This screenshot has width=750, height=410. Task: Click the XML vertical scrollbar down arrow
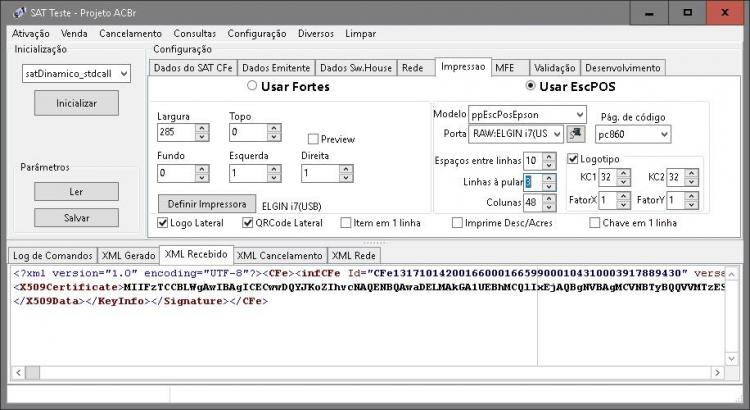click(x=732, y=358)
